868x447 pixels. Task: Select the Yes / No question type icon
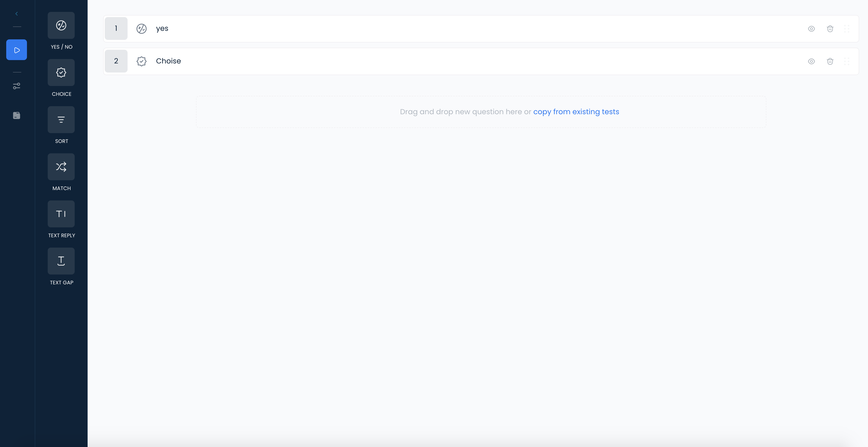pos(61,26)
